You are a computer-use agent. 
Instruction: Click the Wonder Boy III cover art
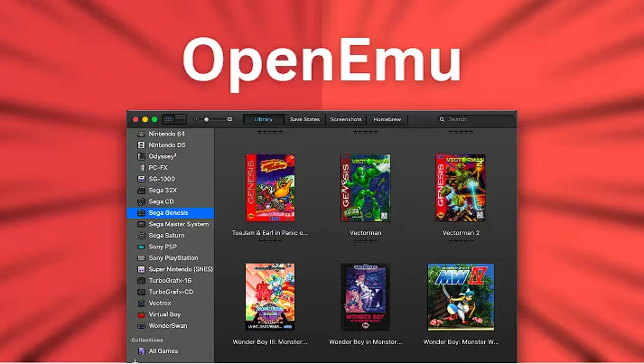tap(270, 297)
